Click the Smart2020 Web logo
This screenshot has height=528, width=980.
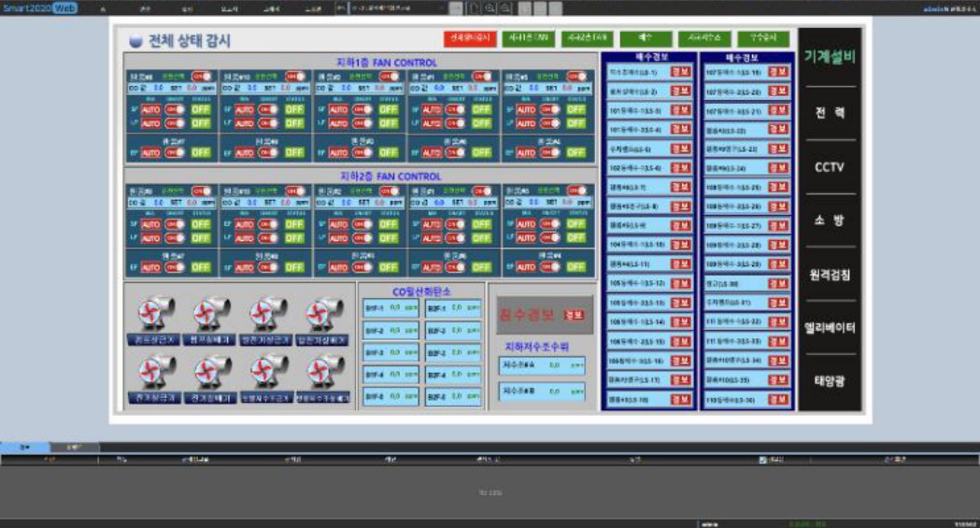click(x=40, y=8)
